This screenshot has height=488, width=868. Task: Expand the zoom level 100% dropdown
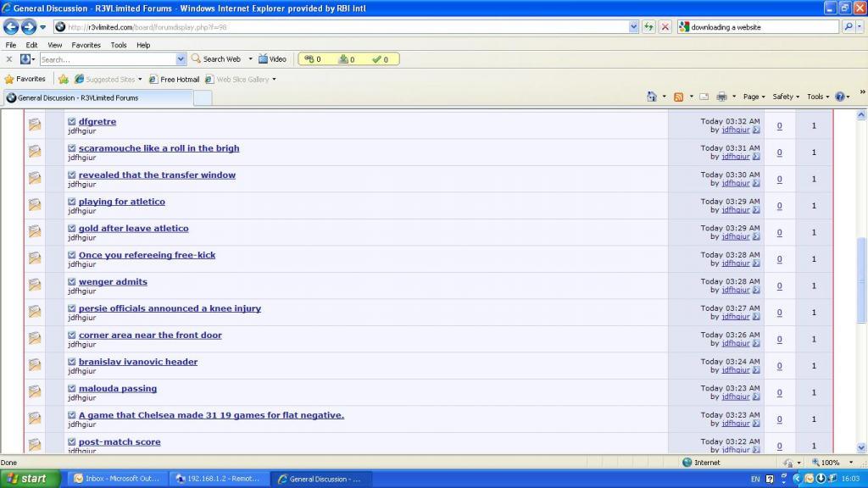(x=848, y=463)
